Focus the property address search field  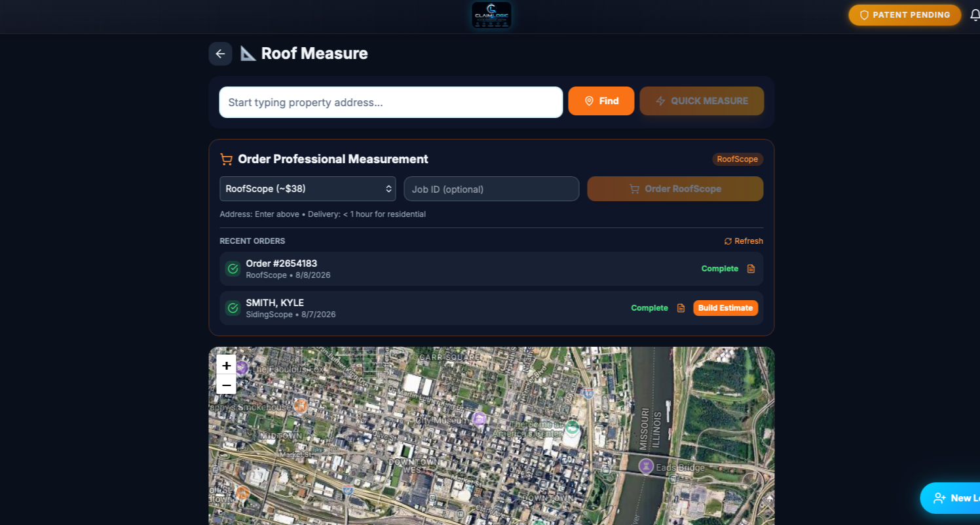click(391, 102)
